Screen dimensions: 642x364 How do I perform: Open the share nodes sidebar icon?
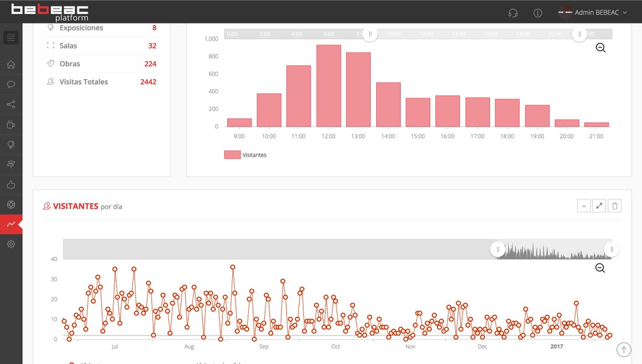pos(11,105)
